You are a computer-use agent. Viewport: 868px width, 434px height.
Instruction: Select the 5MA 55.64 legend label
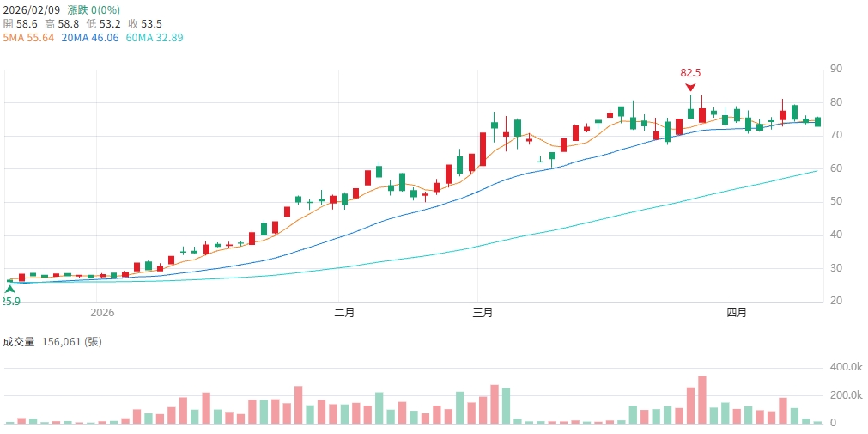pos(29,38)
